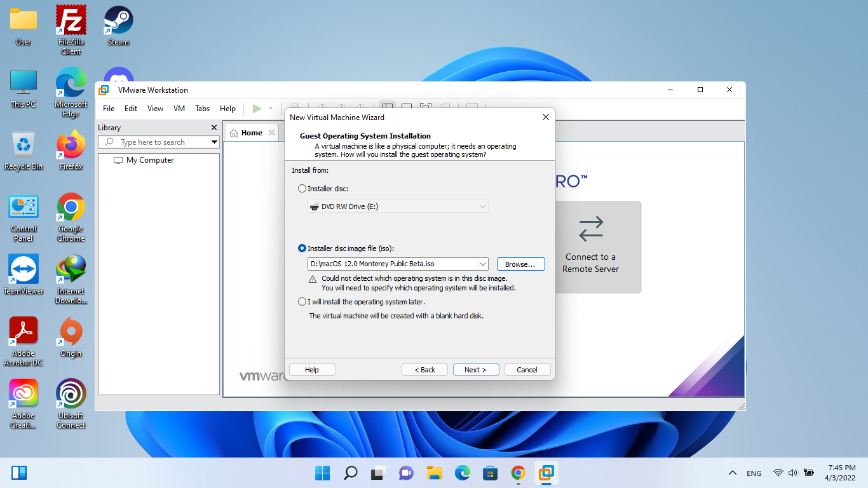The height and width of the screenshot is (488, 868).
Task: Select the Internet Download Manager desktop shortcut
Action: tap(71, 280)
